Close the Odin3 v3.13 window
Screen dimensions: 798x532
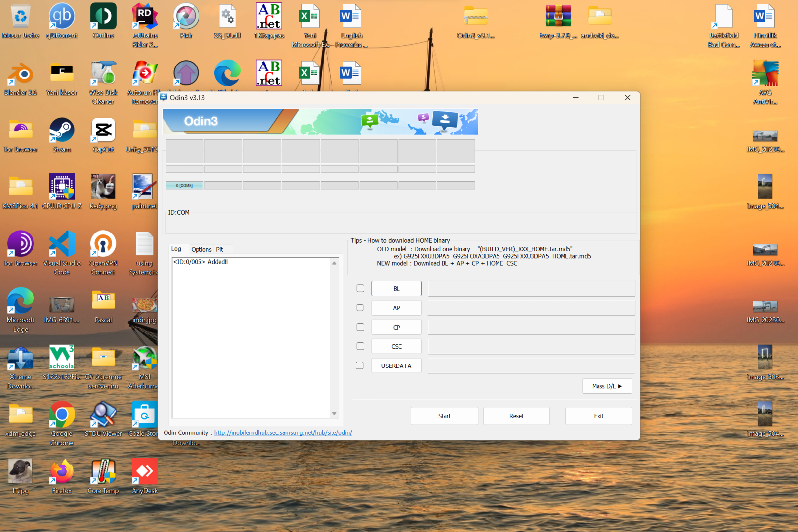click(628, 98)
